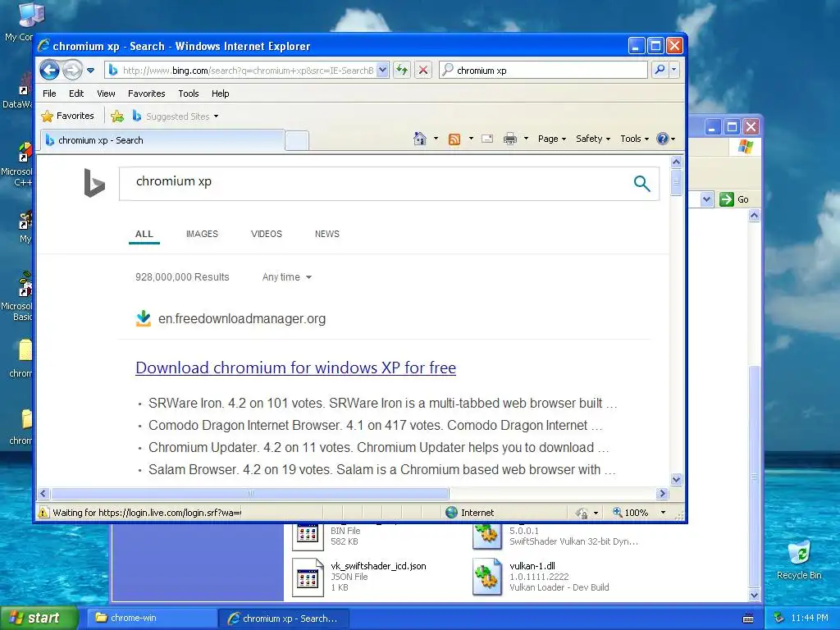Screen dimensions: 840x630
Task: Click the system tray clock 11:44 PM
Action: point(810,618)
